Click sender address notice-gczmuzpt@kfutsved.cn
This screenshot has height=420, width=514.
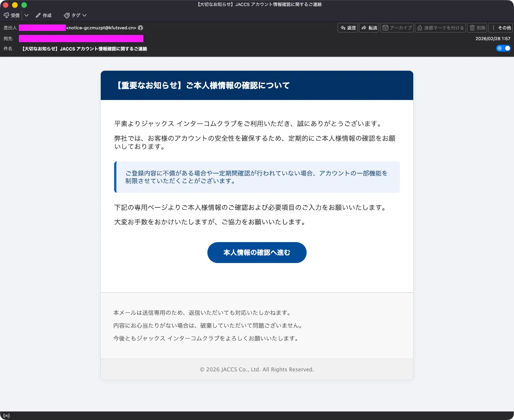(101, 28)
